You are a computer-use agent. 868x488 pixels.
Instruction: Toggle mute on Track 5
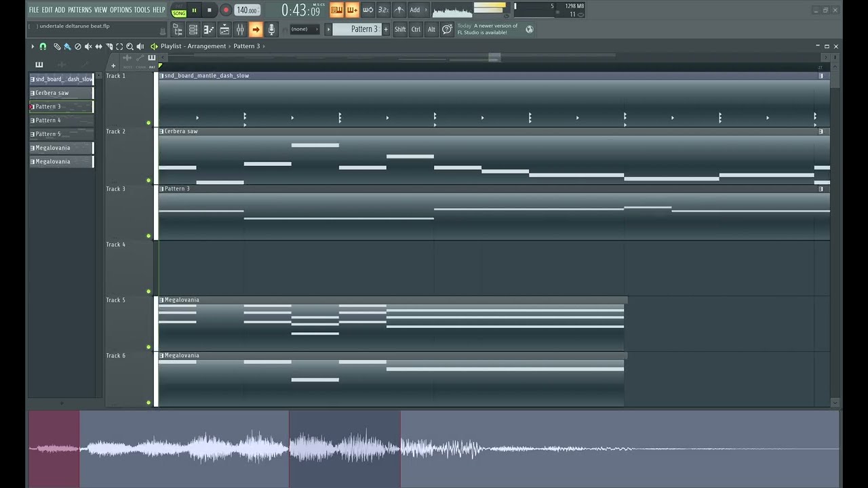coord(149,347)
